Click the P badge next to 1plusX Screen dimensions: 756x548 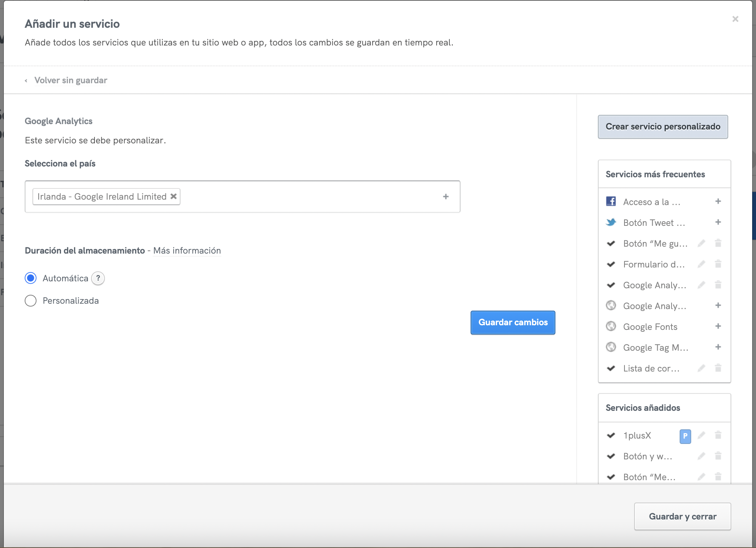[x=685, y=436]
